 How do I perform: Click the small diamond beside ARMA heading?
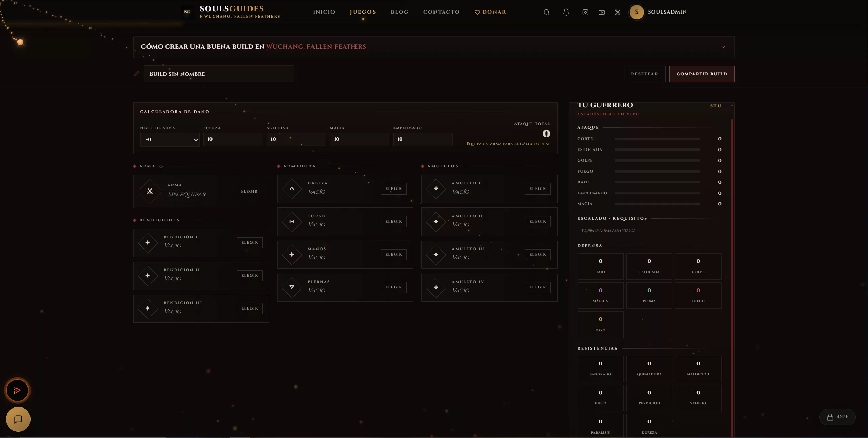click(161, 166)
